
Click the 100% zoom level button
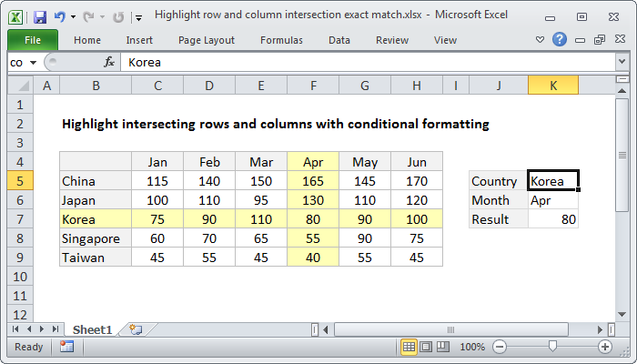click(471, 347)
